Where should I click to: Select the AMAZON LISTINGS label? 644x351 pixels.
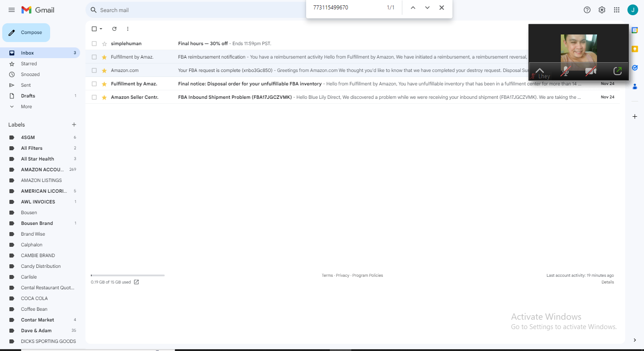tap(42, 180)
